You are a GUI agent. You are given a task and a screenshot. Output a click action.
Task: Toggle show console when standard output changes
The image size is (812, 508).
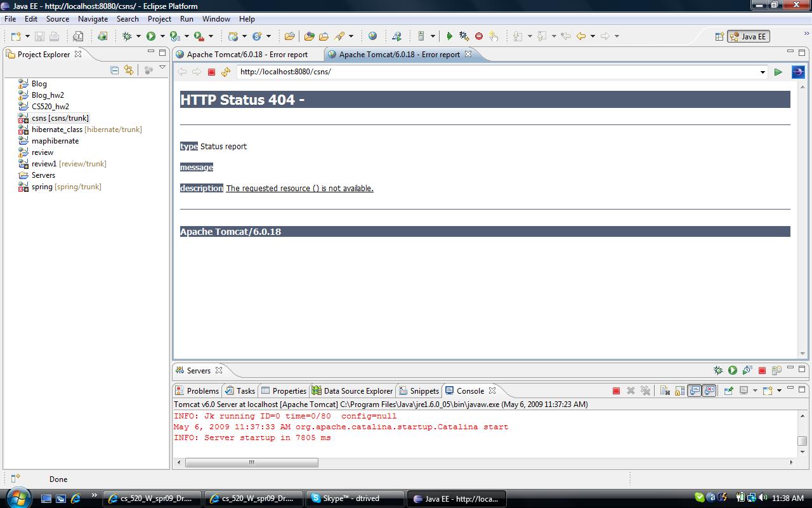tap(695, 391)
